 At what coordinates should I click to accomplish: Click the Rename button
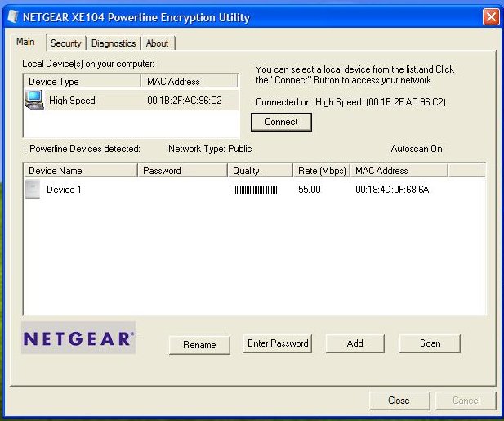[x=199, y=345]
